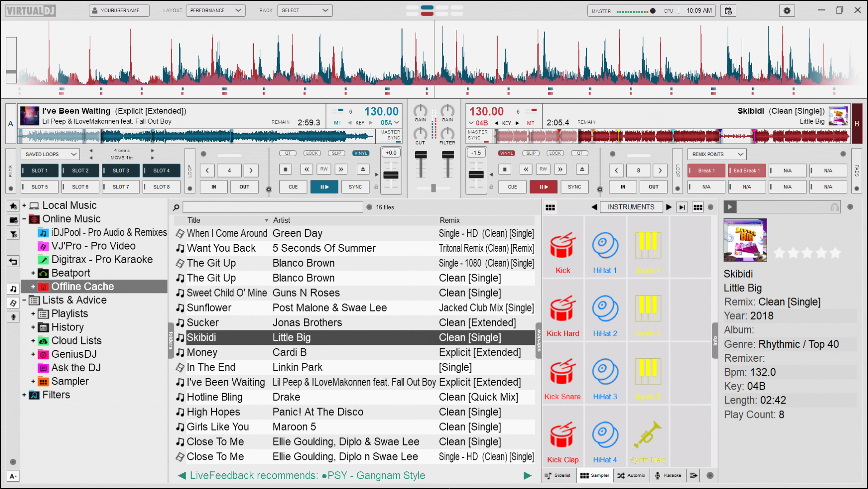The image size is (868, 489).
Task: Click the crossfader slider between decks
Action: point(433,188)
